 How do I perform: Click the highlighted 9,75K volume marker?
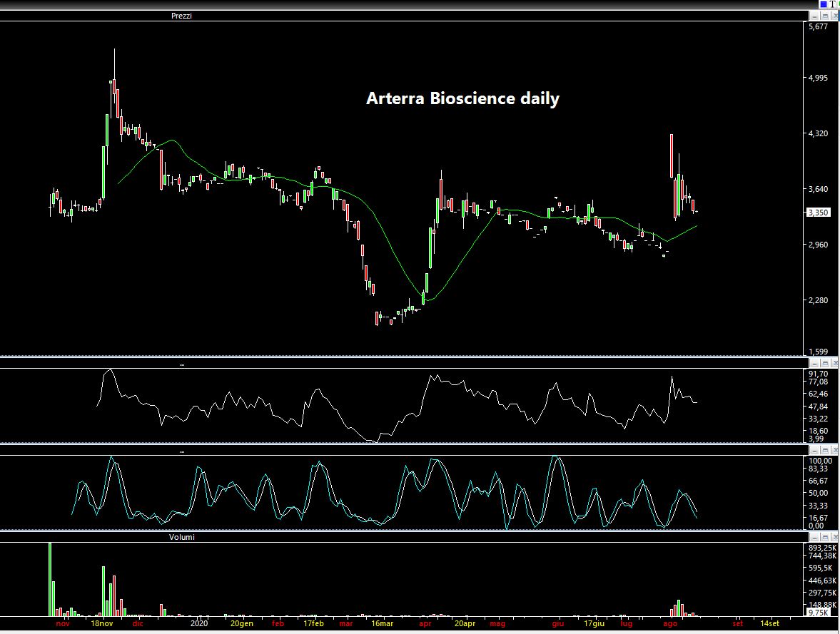[818, 612]
